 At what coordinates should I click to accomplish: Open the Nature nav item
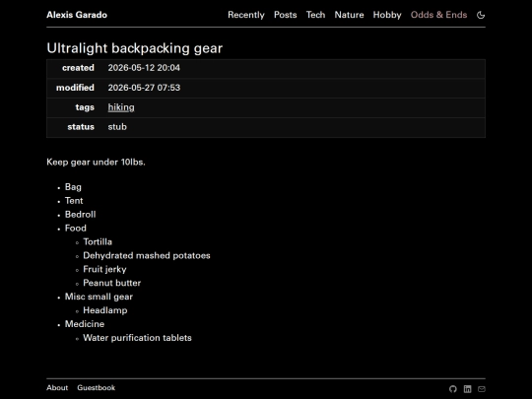[x=349, y=15]
